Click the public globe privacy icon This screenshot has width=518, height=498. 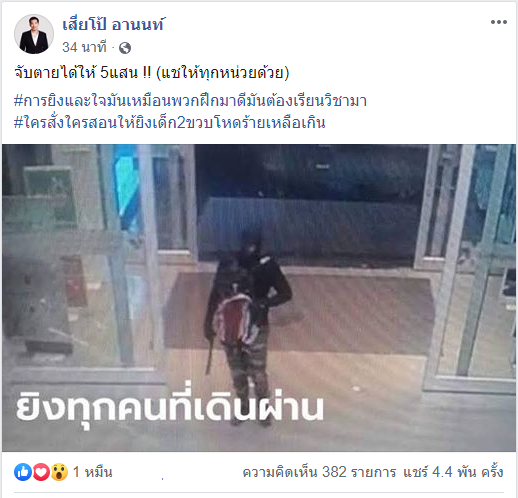click(125, 48)
